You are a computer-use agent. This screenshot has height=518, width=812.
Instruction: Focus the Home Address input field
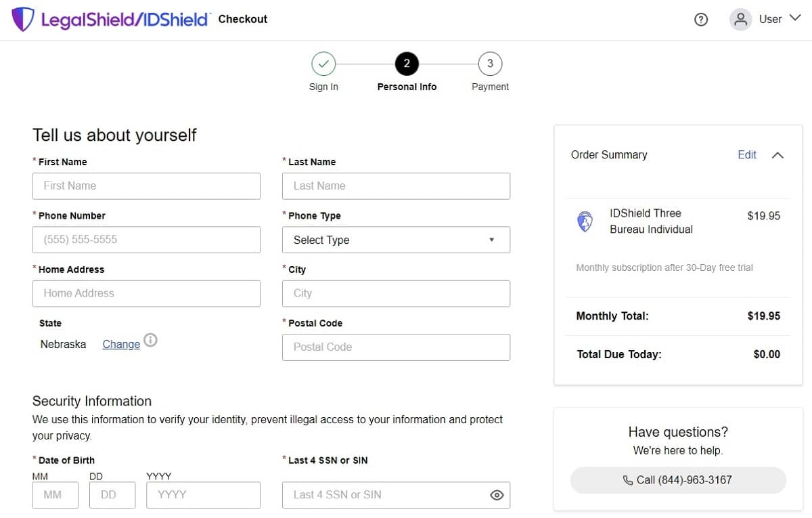point(146,293)
